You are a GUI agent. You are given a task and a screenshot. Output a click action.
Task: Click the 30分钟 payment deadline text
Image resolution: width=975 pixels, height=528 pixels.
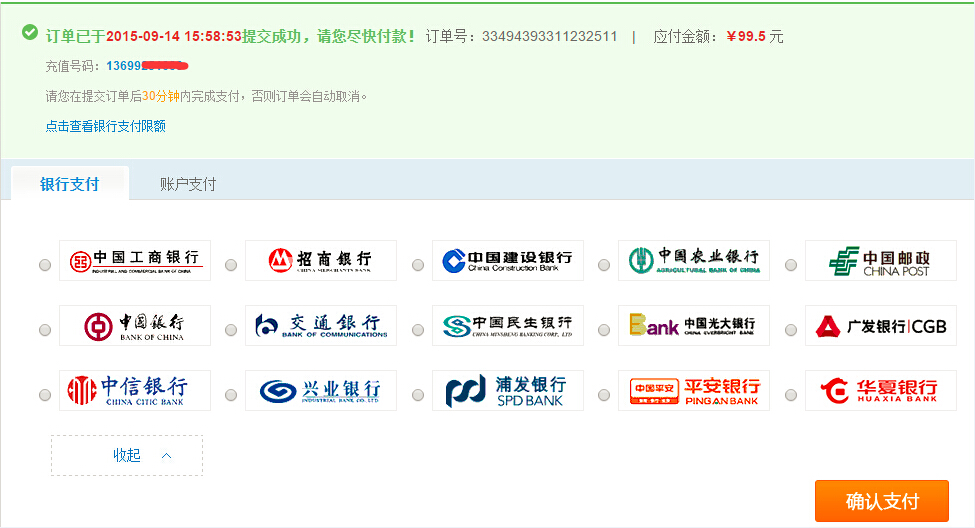(x=160, y=96)
